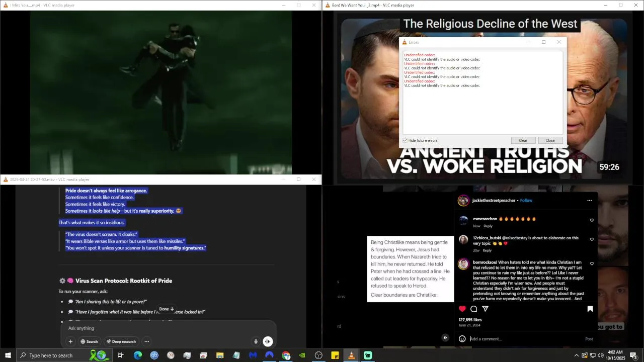This screenshot has width=644, height=362.
Task: Click the I Miss You VLC window title
Action: point(42,5)
